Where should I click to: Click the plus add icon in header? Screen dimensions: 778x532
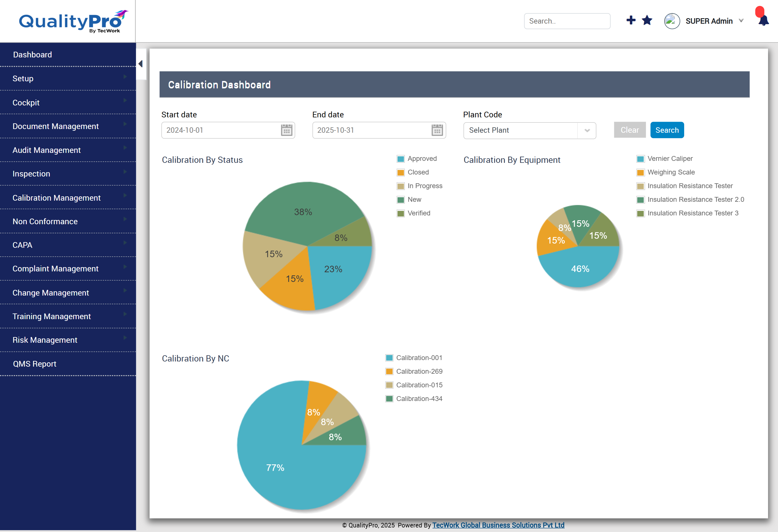pyautogui.click(x=631, y=20)
